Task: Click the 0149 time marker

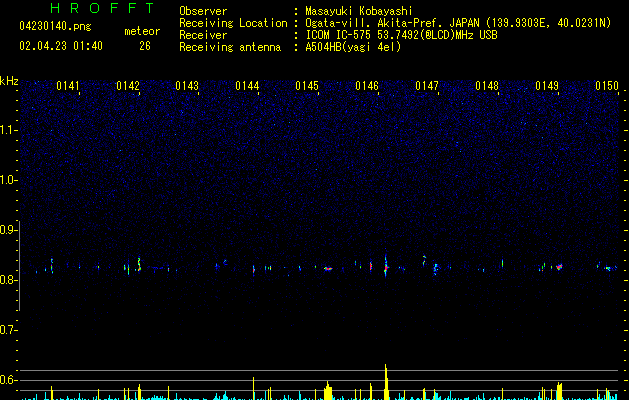Action: pyautogui.click(x=547, y=86)
